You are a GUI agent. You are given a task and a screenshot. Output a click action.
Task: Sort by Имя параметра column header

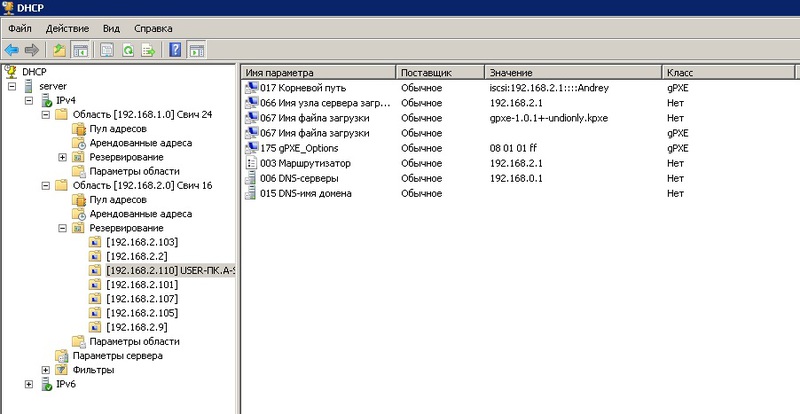pos(318,72)
